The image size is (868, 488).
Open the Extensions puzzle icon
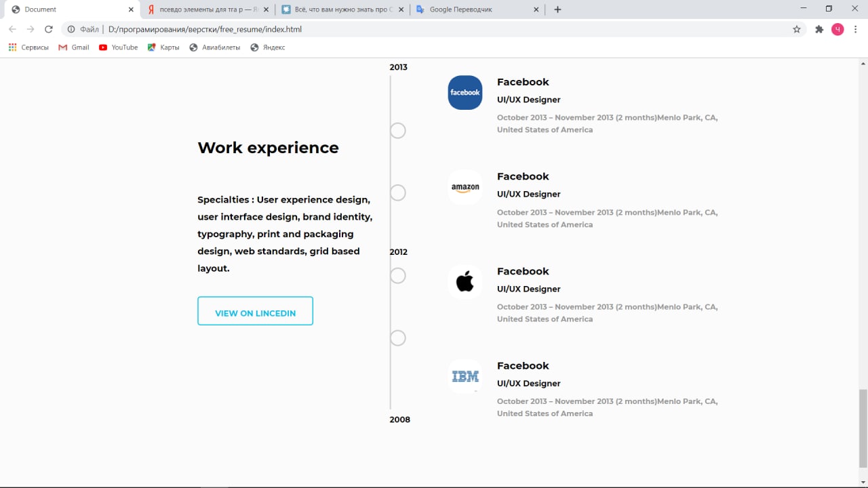(x=819, y=29)
